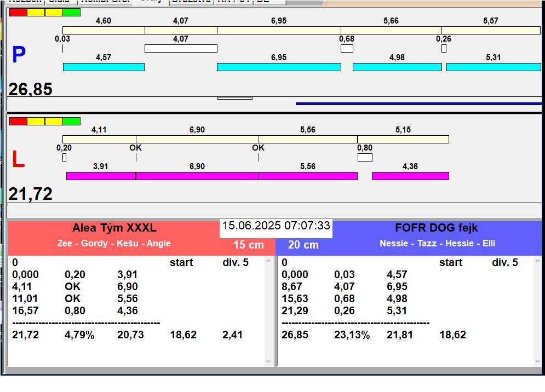This screenshot has width=545, height=392.
Task: Click the red start light in lane L
Action: point(18,121)
